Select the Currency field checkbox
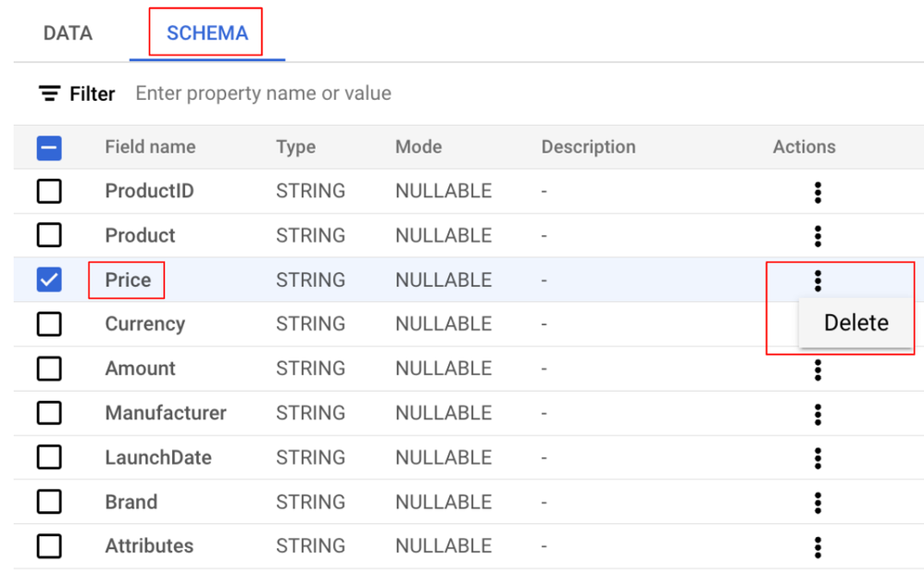 [x=49, y=324]
